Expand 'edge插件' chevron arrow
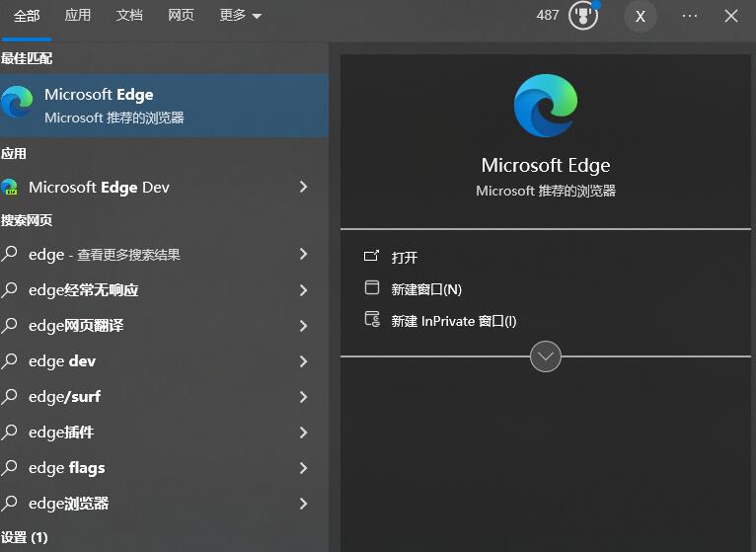The image size is (756, 552). coord(303,433)
